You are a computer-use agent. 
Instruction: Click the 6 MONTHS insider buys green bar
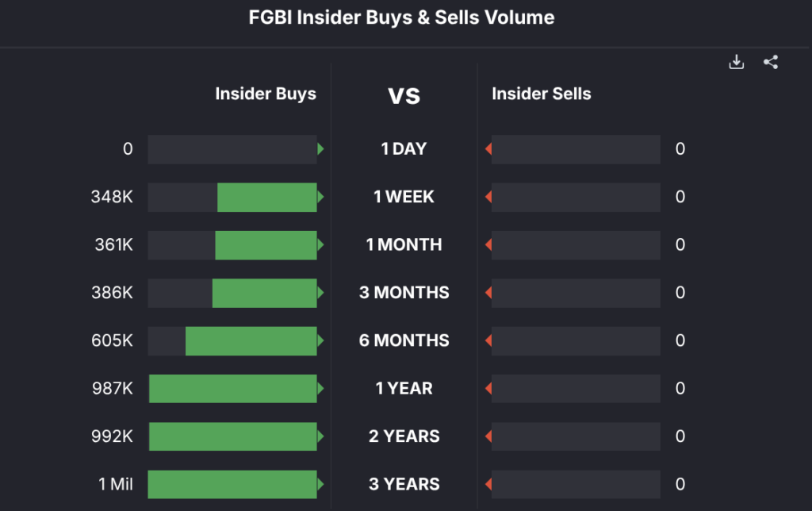(251, 341)
